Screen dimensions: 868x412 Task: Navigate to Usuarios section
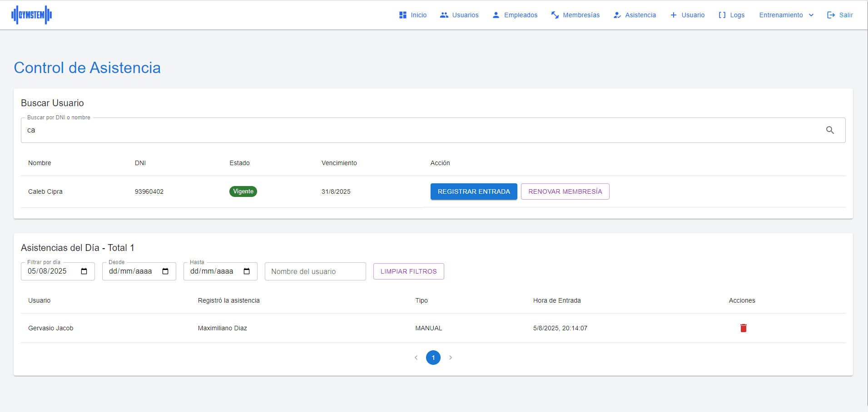click(459, 15)
